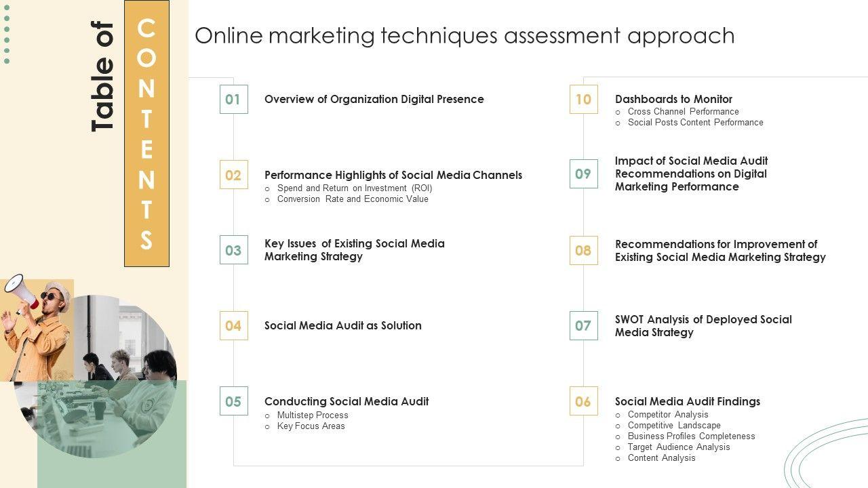Click "Impact of Social Media Audit Recommendations" heading

[692, 174]
